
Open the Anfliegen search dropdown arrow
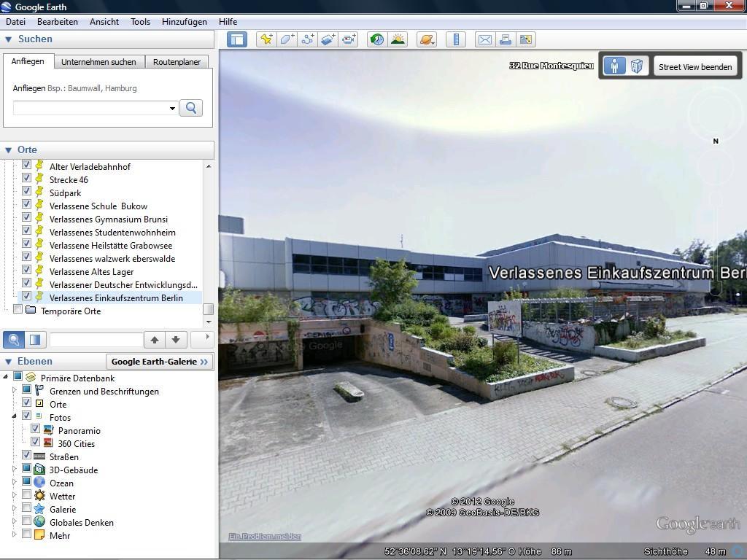pyautogui.click(x=172, y=109)
